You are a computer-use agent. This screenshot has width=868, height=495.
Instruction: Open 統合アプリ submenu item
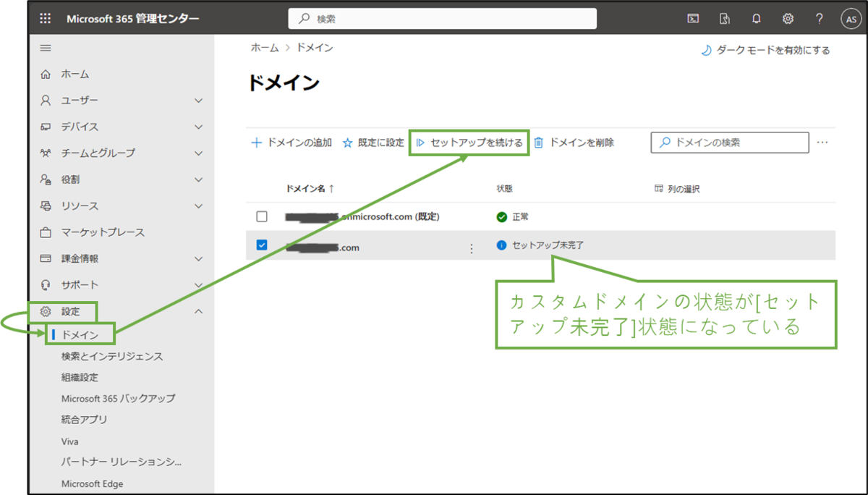tap(85, 419)
